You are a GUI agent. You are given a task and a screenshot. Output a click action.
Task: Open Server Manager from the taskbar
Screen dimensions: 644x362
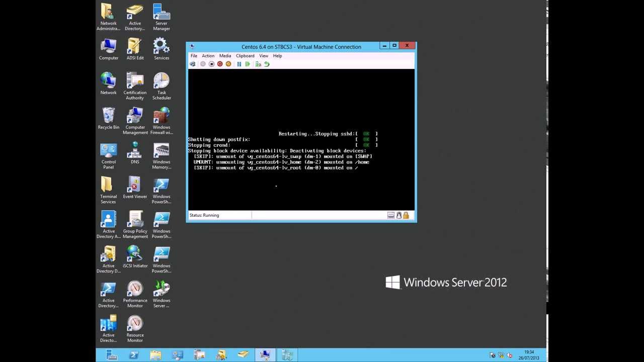point(112,355)
